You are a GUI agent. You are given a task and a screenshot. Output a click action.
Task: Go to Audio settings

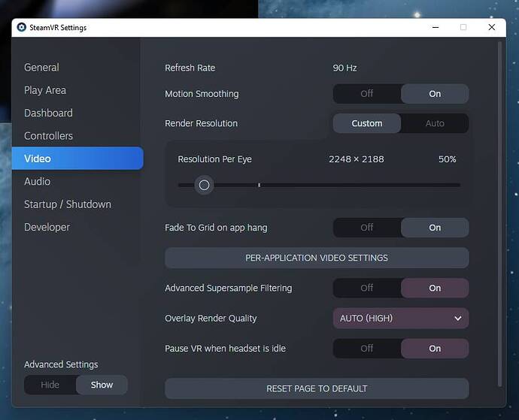tap(38, 182)
